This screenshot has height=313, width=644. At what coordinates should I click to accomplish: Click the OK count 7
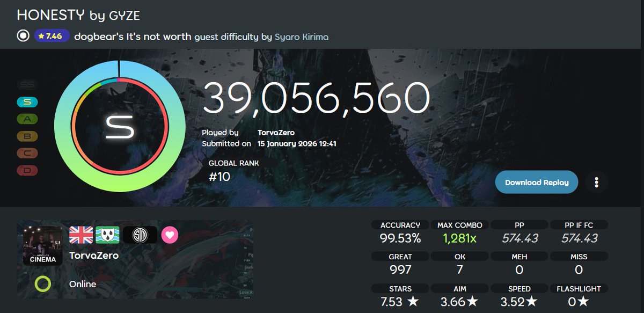pyautogui.click(x=460, y=269)
